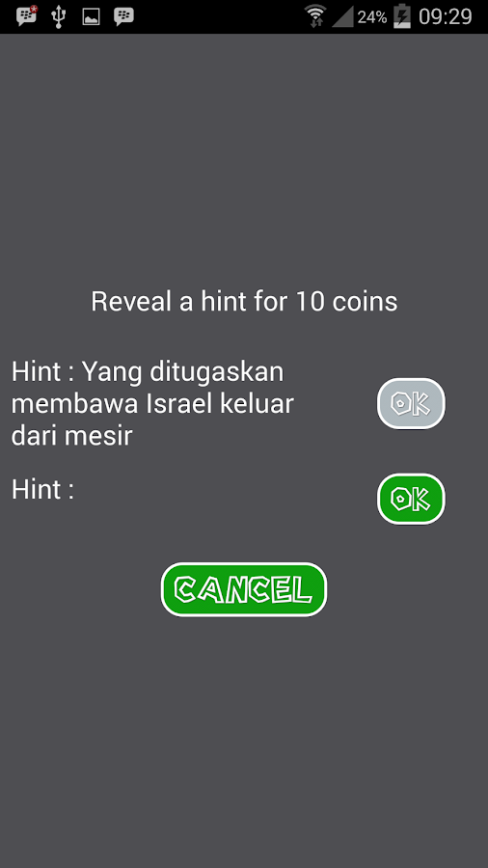Image resolution: width=488 pixels, height=868 pixels.
Task: Tap the USB connection status icon
Action: point(59,16)
